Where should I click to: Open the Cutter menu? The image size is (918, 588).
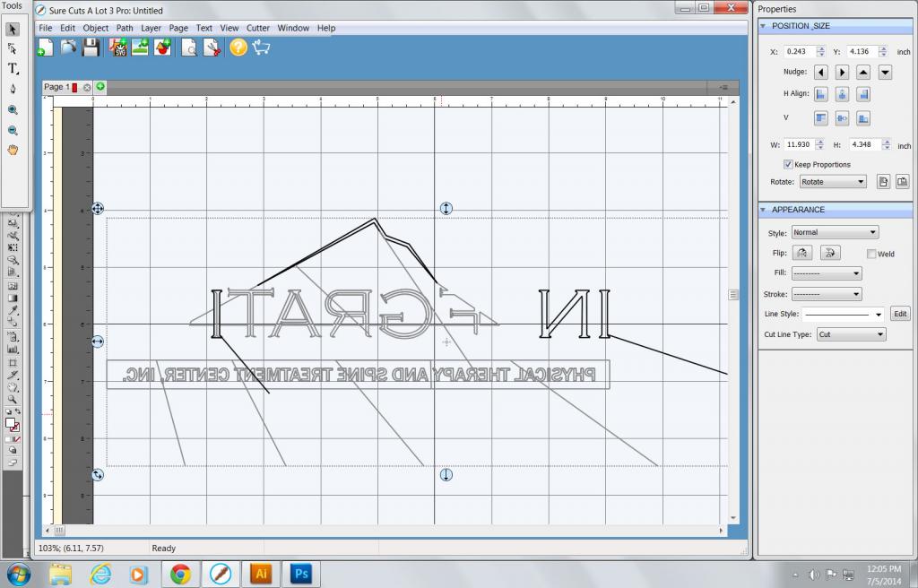pyautogui.click(x=257, y=28)
